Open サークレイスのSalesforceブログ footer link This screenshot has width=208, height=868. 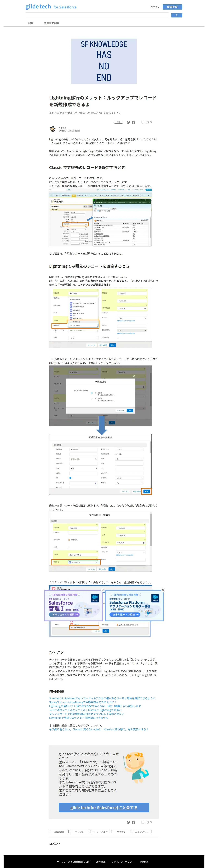74,862
